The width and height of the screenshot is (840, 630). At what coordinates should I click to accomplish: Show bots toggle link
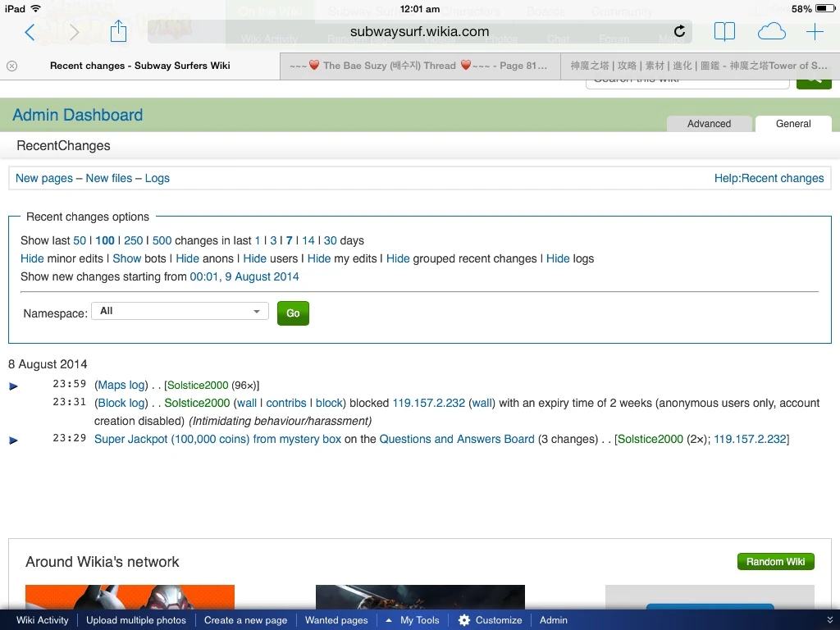coord(127,258)
